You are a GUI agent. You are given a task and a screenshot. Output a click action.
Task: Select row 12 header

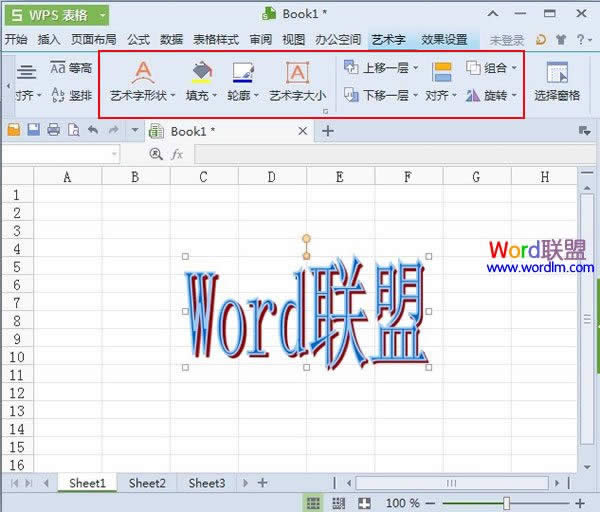pos(17,393)
